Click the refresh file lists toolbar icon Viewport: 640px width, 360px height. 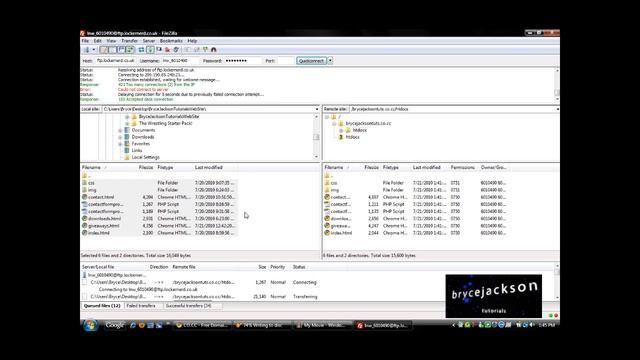coord(141,50)
